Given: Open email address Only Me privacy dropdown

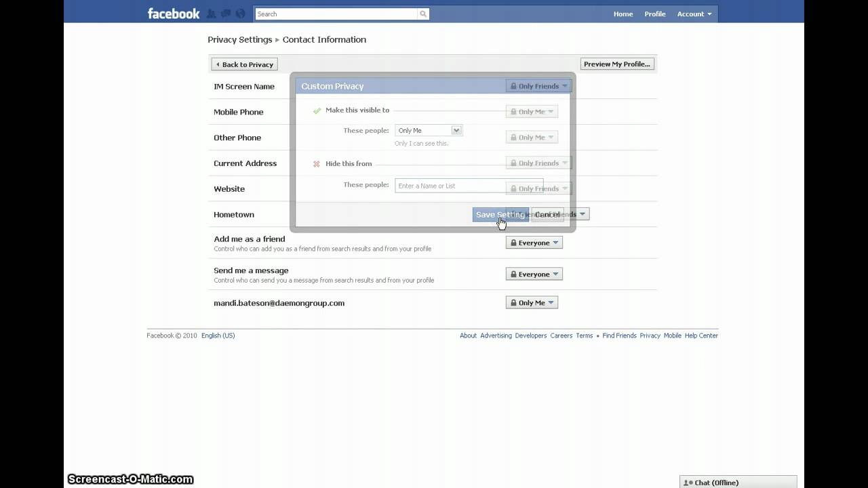Looking at the screenshot, I should click(x=532, y=303).
